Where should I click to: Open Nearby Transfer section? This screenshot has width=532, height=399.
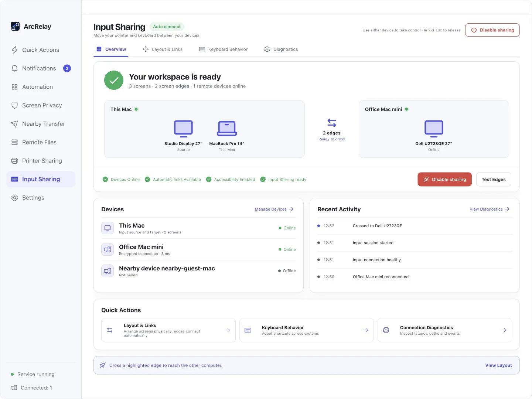click(41, 124)
